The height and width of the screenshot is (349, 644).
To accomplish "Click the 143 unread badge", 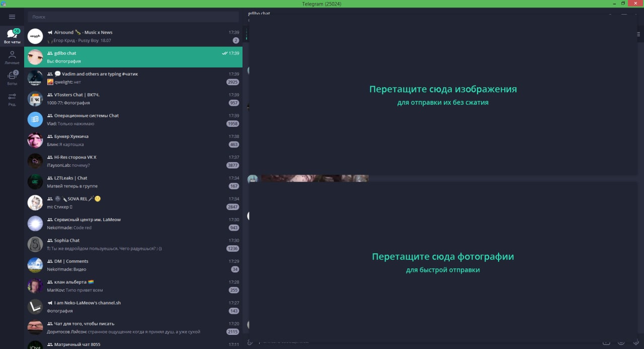I will click(x=233, y=311).
